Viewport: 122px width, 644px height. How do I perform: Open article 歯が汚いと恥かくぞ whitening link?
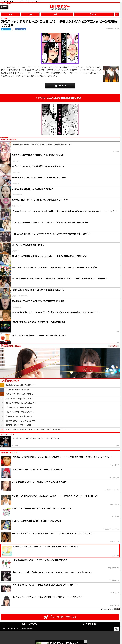[x=40, y=200]
